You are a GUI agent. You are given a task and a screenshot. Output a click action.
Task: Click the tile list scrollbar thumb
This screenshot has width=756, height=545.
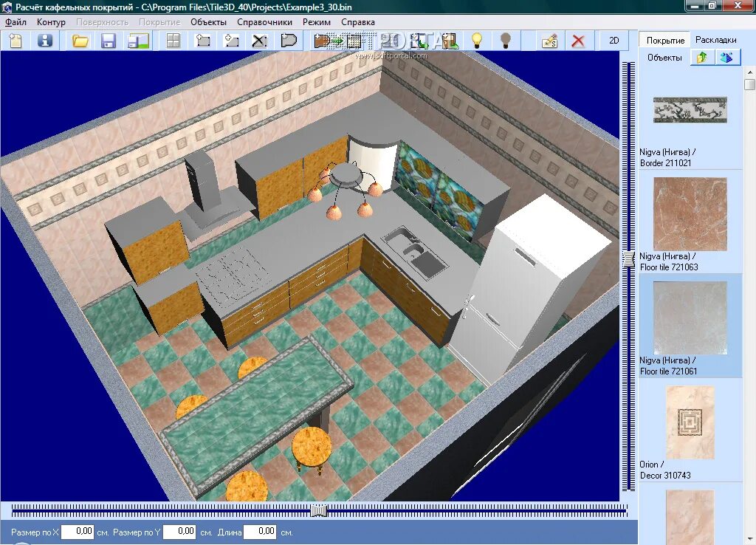pos(750,84)
